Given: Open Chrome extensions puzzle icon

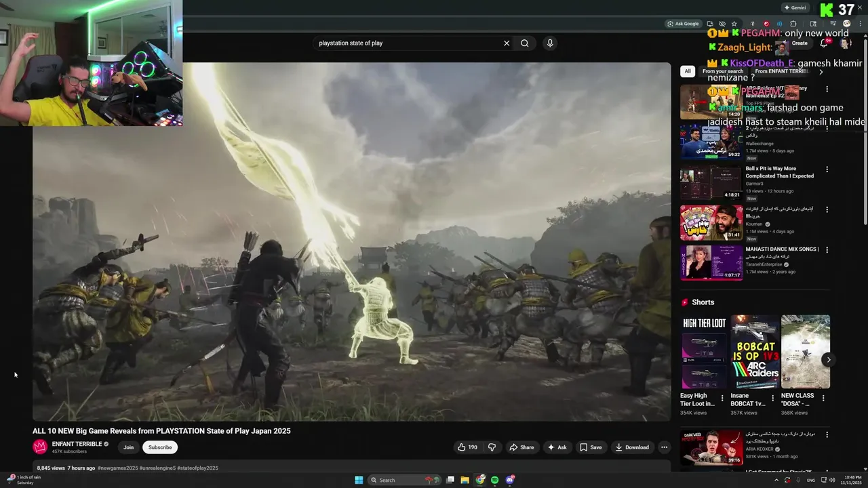Looking at the screenshot, I should tap(793, 24).
